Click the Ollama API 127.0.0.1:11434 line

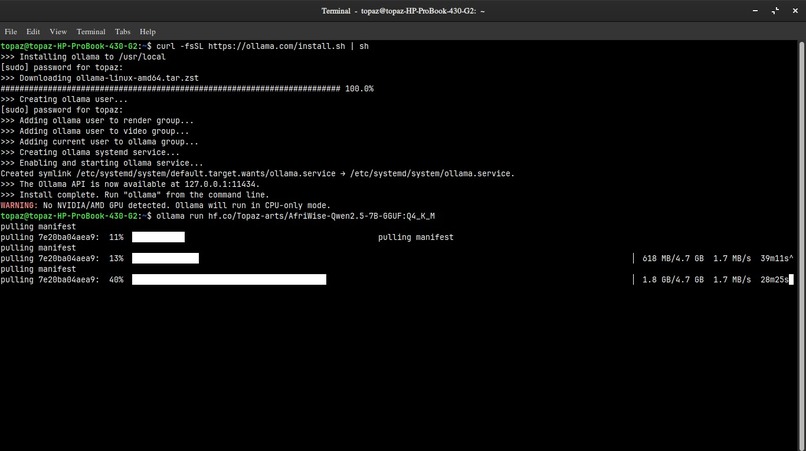point(130,184)
